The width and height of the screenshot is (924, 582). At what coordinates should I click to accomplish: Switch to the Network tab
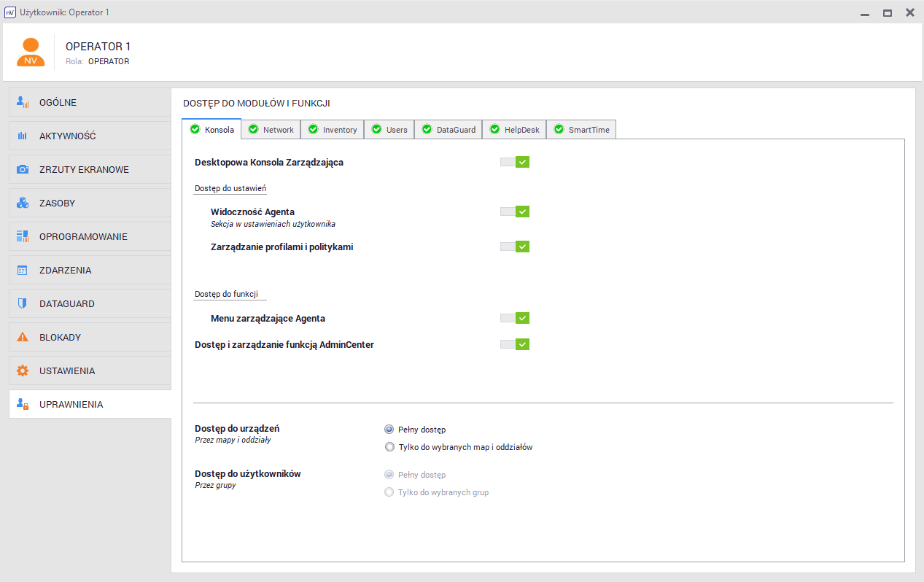tap(271, 130)
